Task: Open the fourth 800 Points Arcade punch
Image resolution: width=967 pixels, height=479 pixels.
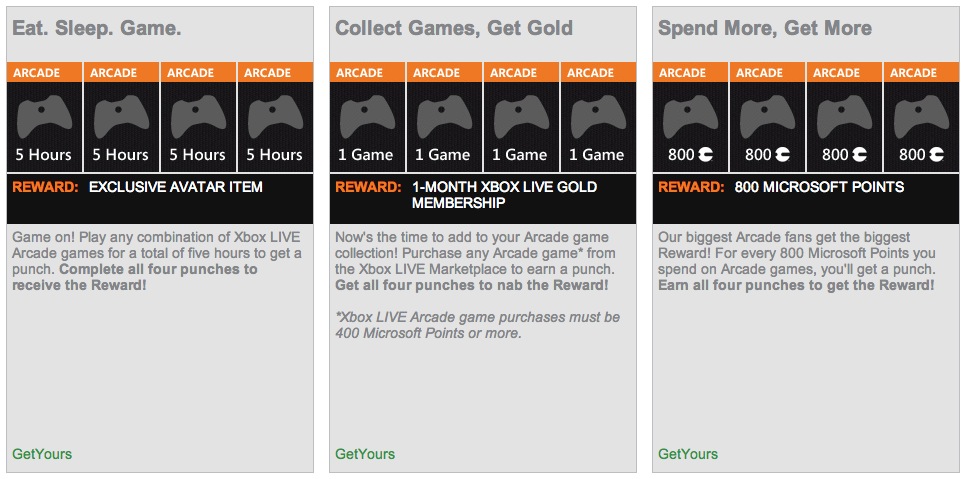Action: pyautogui.click(x=921, y=117)
